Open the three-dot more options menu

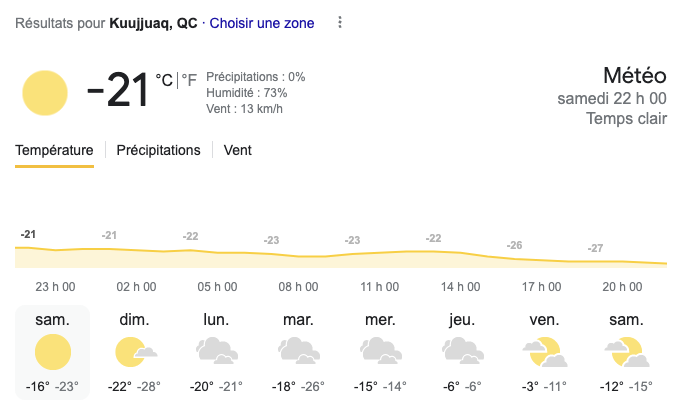click(x=340, y=23)
